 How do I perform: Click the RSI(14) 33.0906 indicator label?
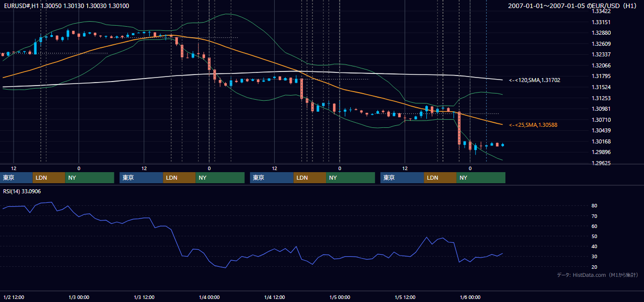(22, 191)
